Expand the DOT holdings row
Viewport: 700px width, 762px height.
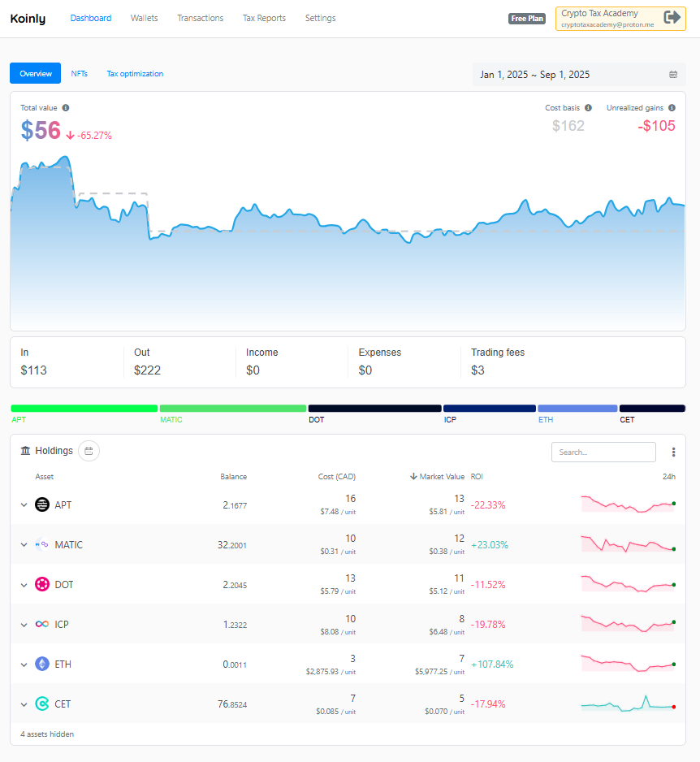(24, 585)
